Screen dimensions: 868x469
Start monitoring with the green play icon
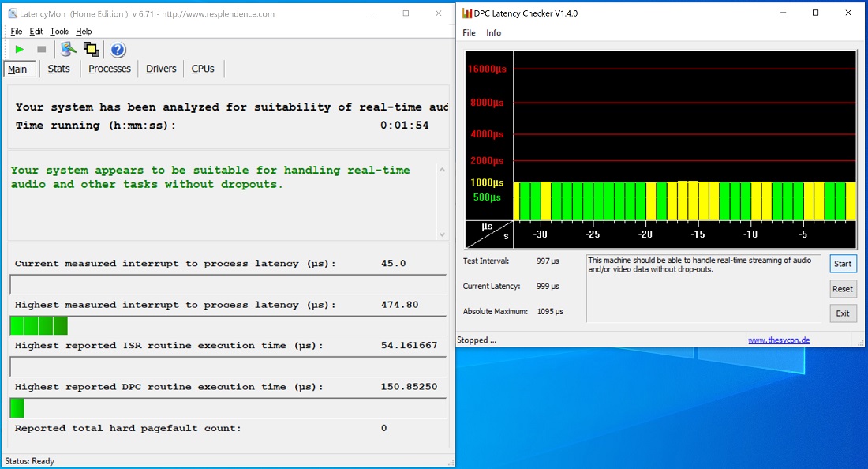(x=20, y=50)
